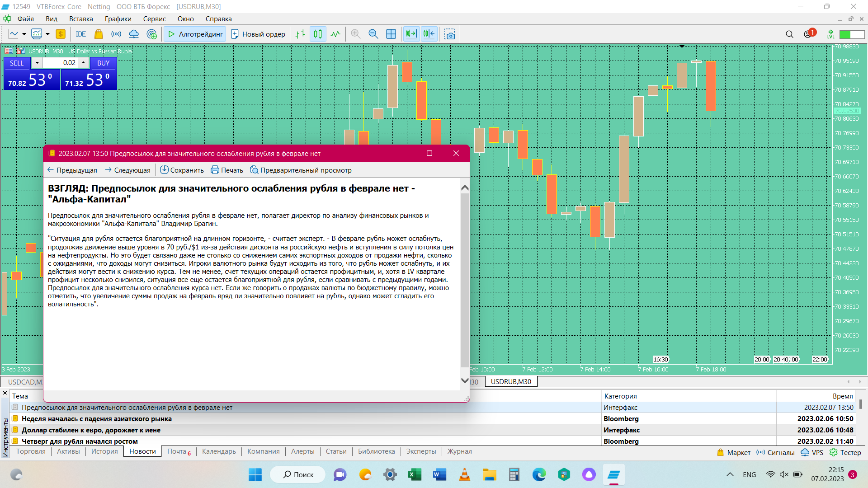Expand the chart templates dropdown arrow
Image resolution: width=868 pixels, height=488 pixels.
click(x=47, y=34)
